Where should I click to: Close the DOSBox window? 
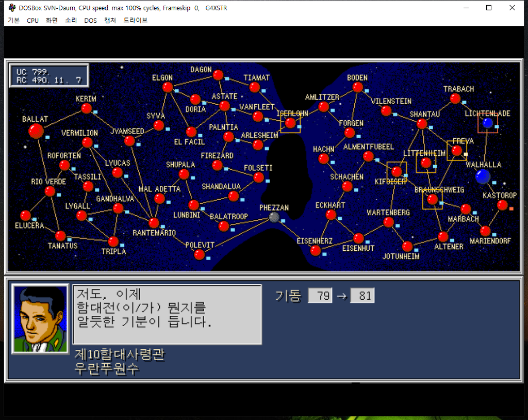[512, 8]
